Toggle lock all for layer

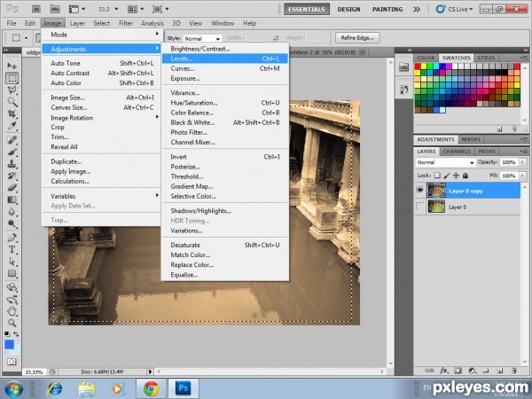click(465, 176)
